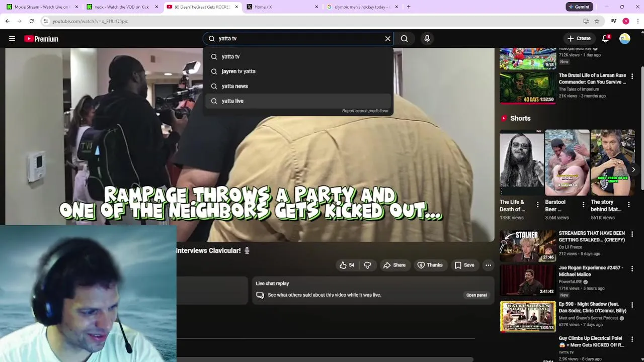Image resolution: width=644 pixels, height=362 pixels.
Task: Go forward in browser
Action: (x=19, y=21)
